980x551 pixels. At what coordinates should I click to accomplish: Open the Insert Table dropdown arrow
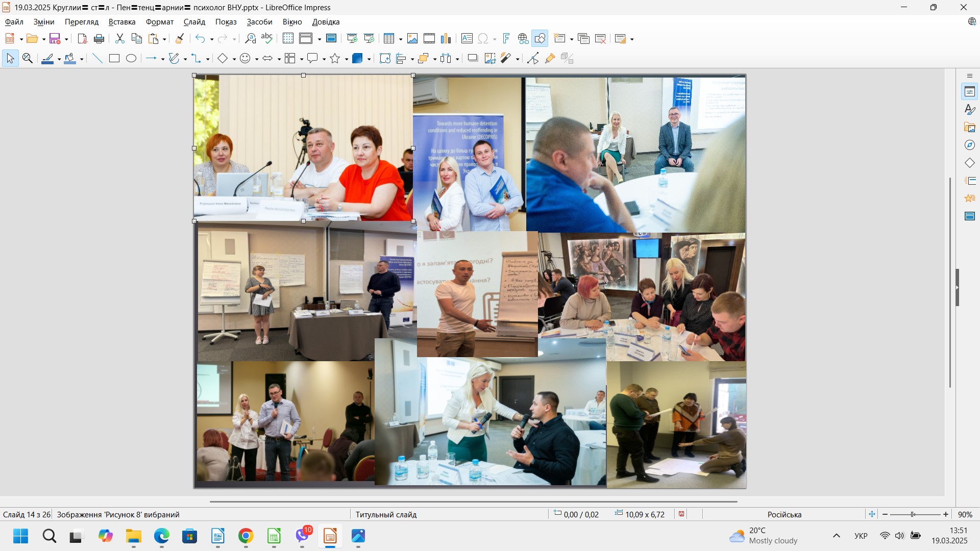401,39
